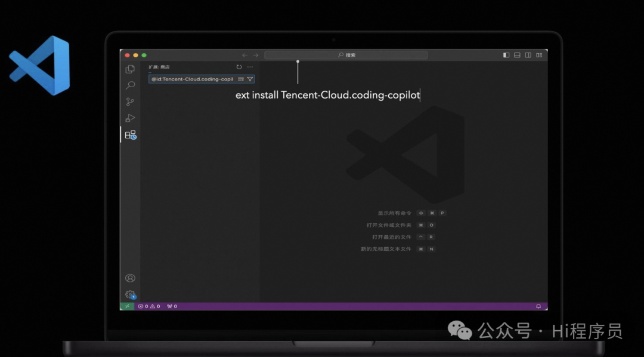The width and height of the screenshot is (644, 357).
Task: Toggle the bottom panel visibility
Action: pyautogui.click(x=518, y=55)
